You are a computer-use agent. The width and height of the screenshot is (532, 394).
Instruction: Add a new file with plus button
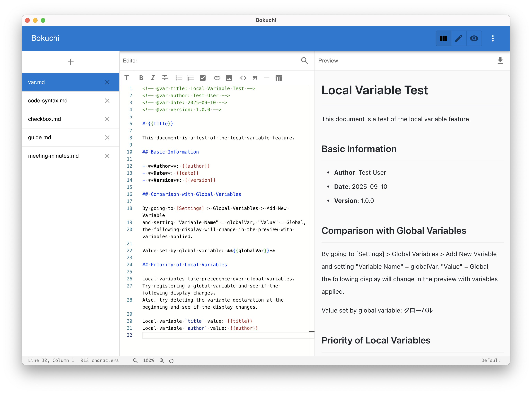click(71, 62)
